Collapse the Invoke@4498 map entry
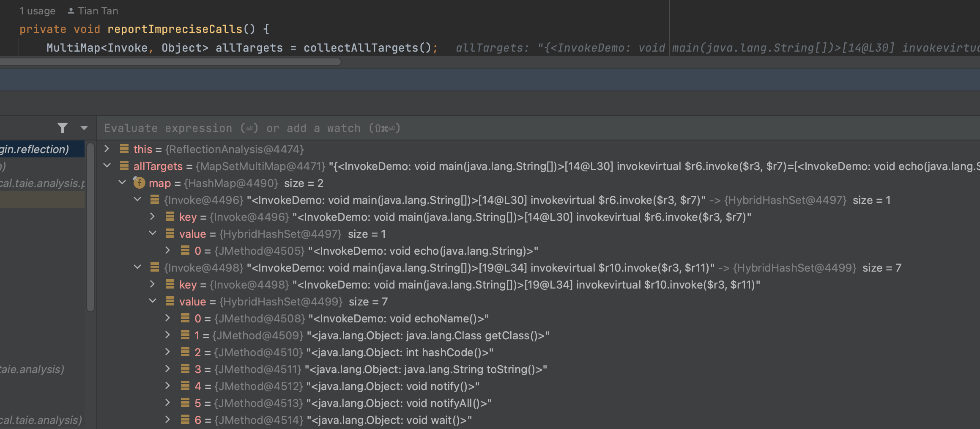The height and width of the screenshot is (429, 980). click(x=137, y=267)
